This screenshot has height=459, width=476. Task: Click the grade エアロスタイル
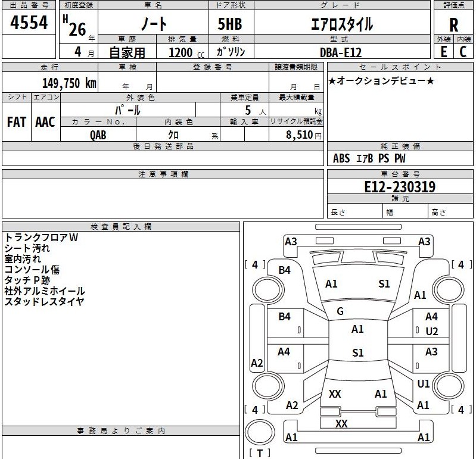tap(342, 24)
